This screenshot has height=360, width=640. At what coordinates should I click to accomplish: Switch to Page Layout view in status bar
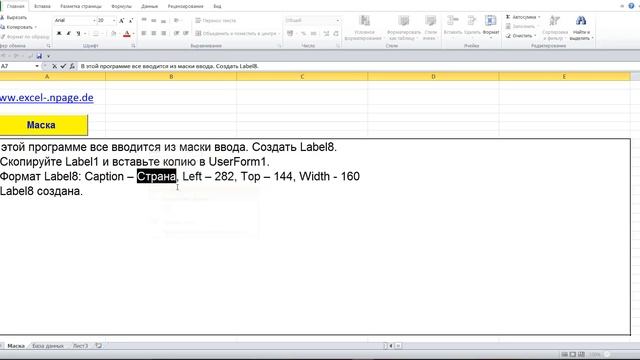573,354
